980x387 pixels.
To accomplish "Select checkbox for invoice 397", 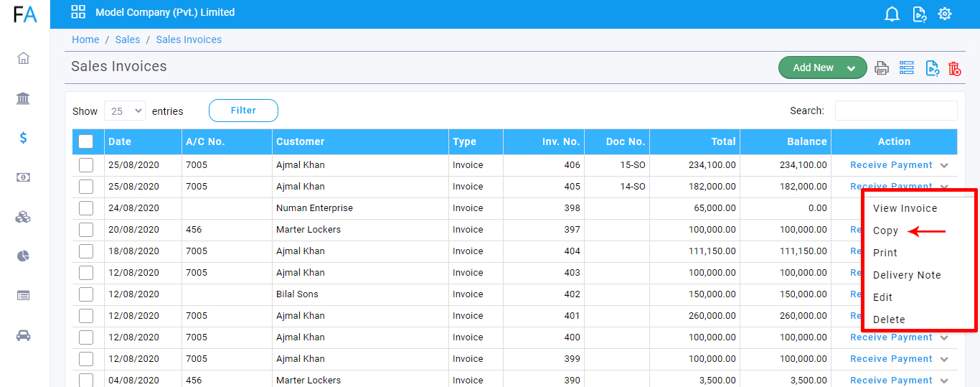I will click(86, 230).
